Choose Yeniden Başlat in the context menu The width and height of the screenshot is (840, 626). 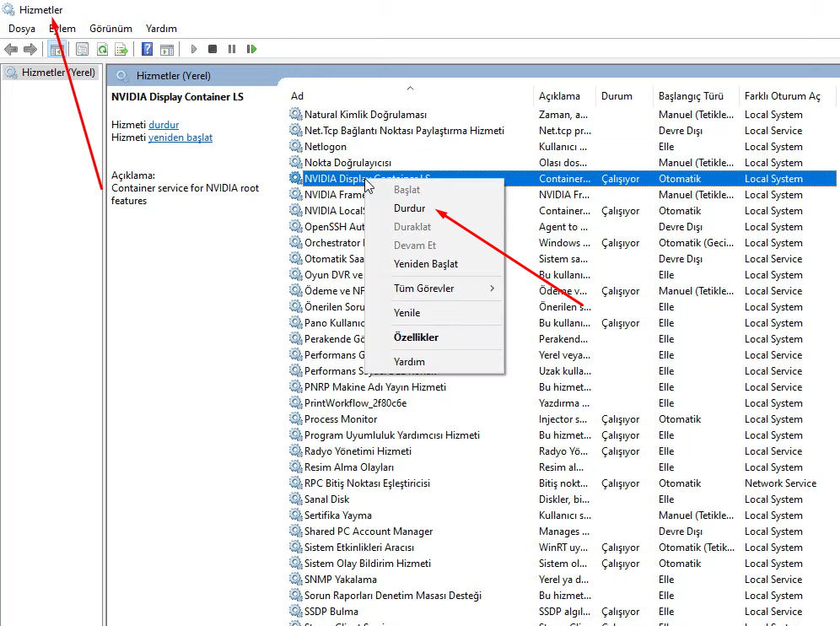[426, 264]
